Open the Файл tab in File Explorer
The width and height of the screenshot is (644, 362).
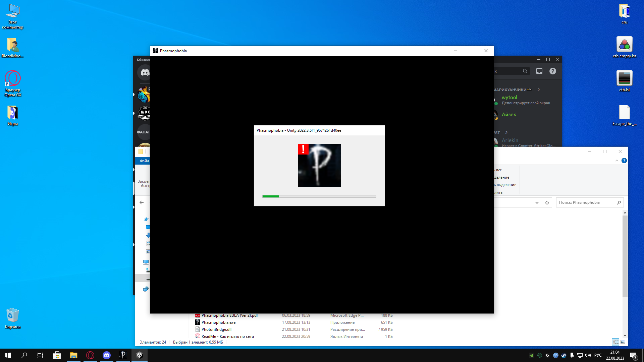[x=144, y=161]
